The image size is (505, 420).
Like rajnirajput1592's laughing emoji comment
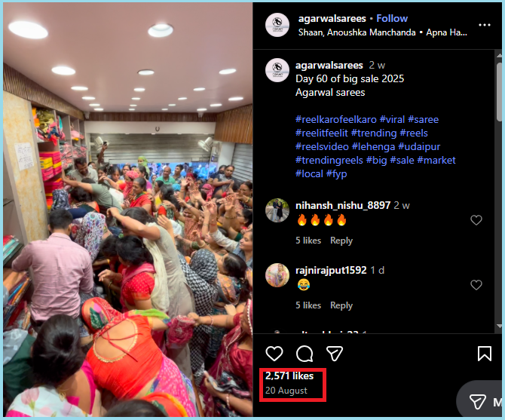(x=476, y=285)
